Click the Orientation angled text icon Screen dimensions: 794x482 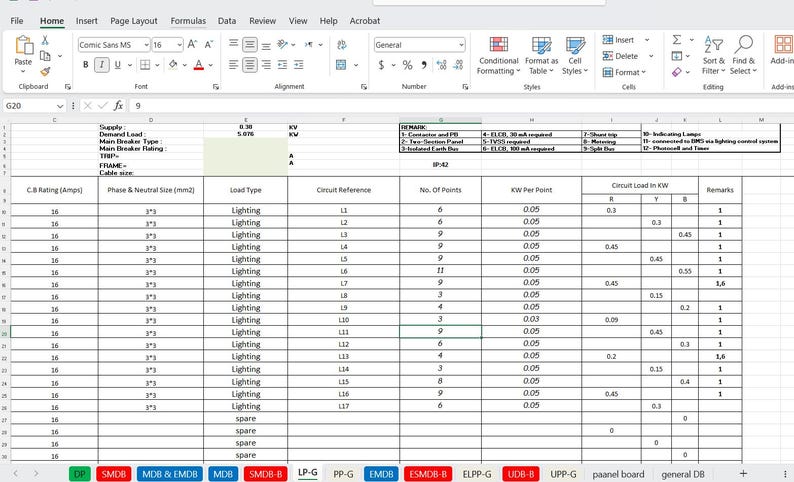pyautogui.click(x=283, y=44)
